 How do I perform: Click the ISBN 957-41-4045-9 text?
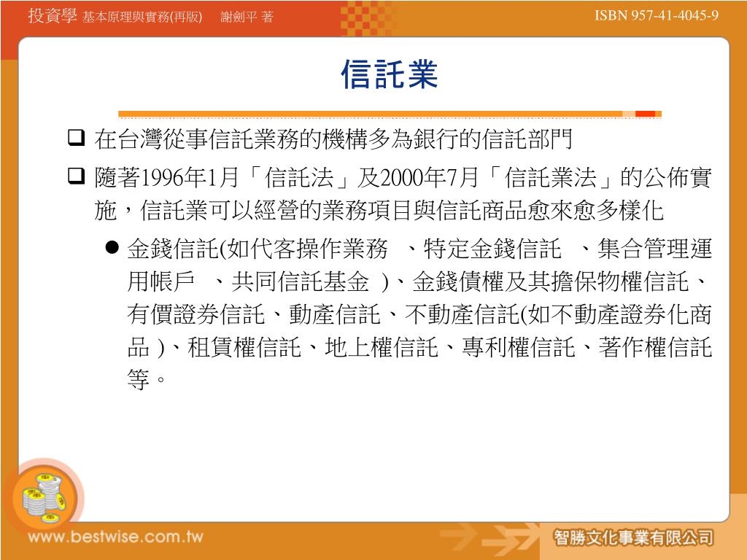pos(657,15)
